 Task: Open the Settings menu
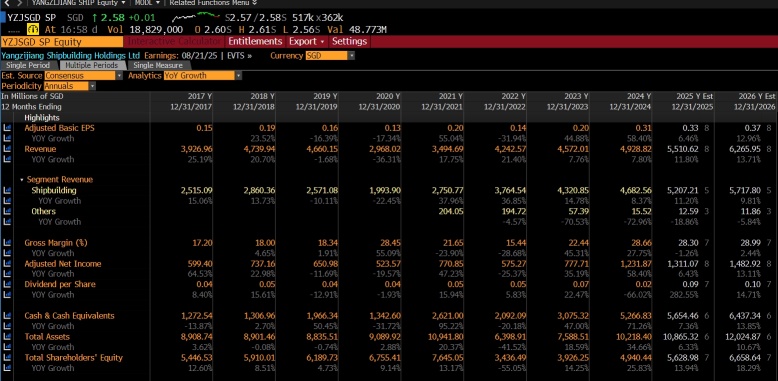coord(349,41)
